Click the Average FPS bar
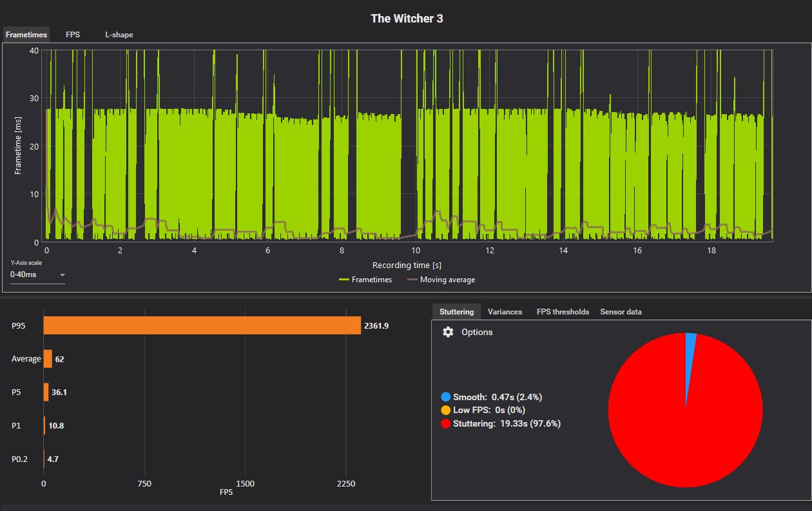812x511 pixels. pyautogui.click(x=48, y=359)
